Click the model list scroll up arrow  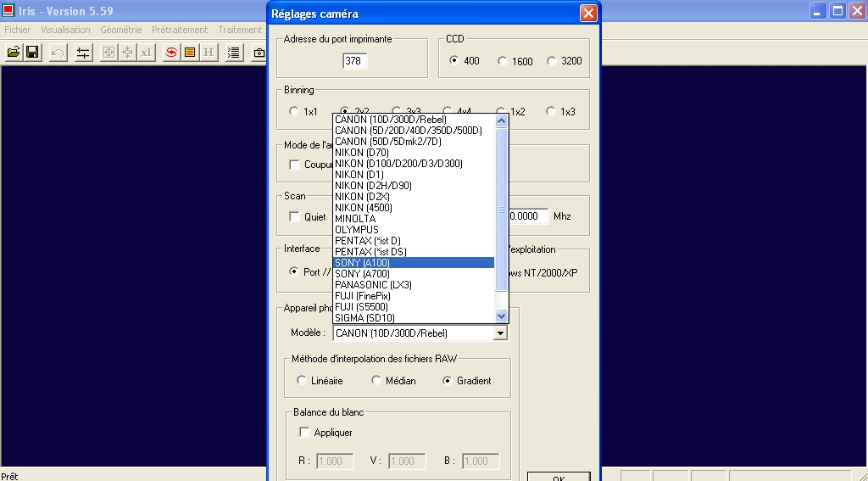(501, 120)
